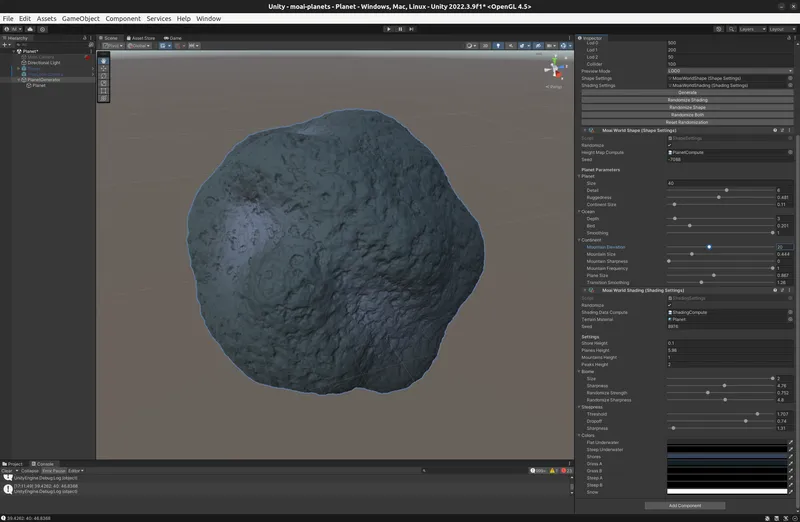Open the Preview Mode dropdown
800x522 pixels.
point(730,71)
